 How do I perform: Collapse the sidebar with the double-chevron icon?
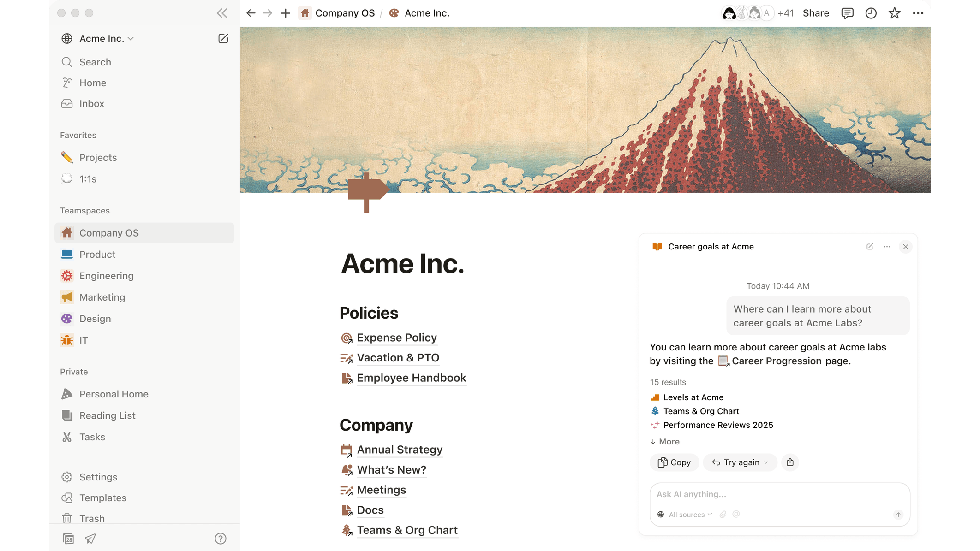[222, 13]
